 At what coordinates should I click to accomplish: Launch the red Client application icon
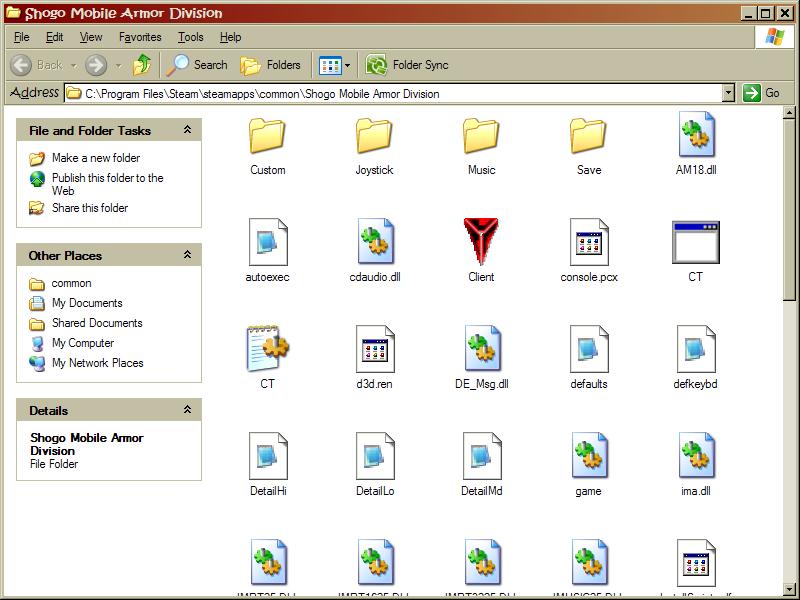point(481,242)
